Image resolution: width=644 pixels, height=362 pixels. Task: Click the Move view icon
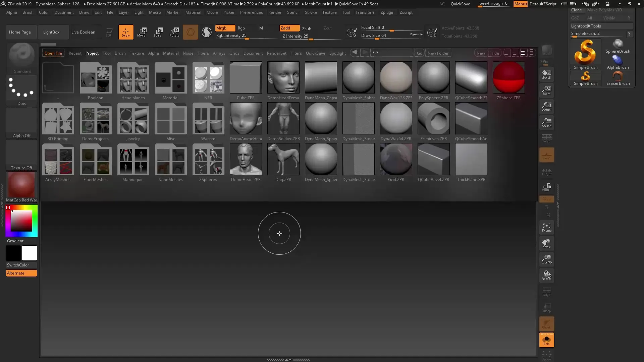pos(546,243)
